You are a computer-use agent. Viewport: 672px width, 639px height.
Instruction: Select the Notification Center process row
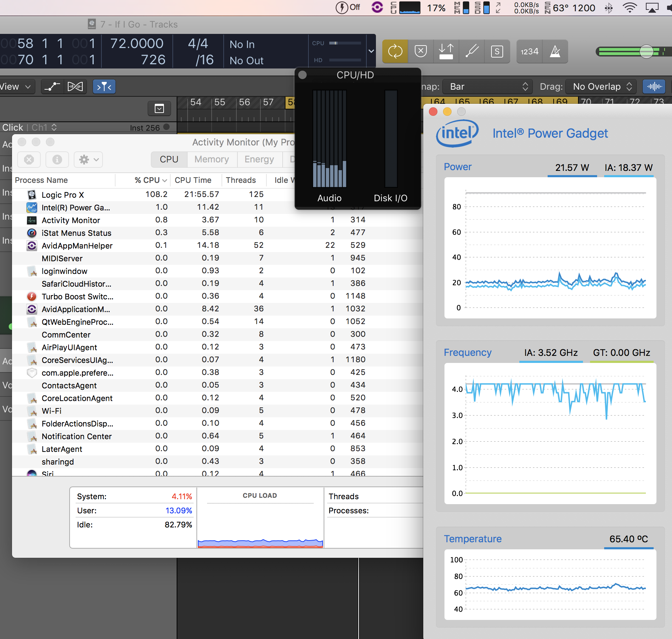[218, 436]
